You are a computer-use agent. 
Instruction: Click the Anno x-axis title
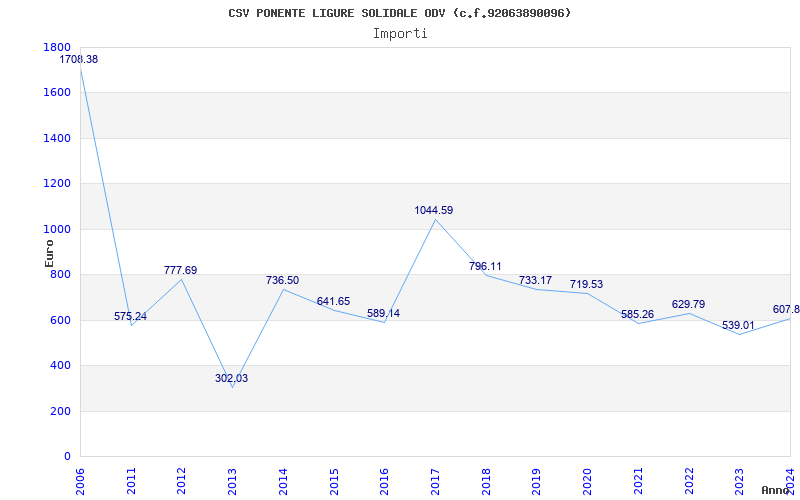pyautogui.click(x=777, y=490)
